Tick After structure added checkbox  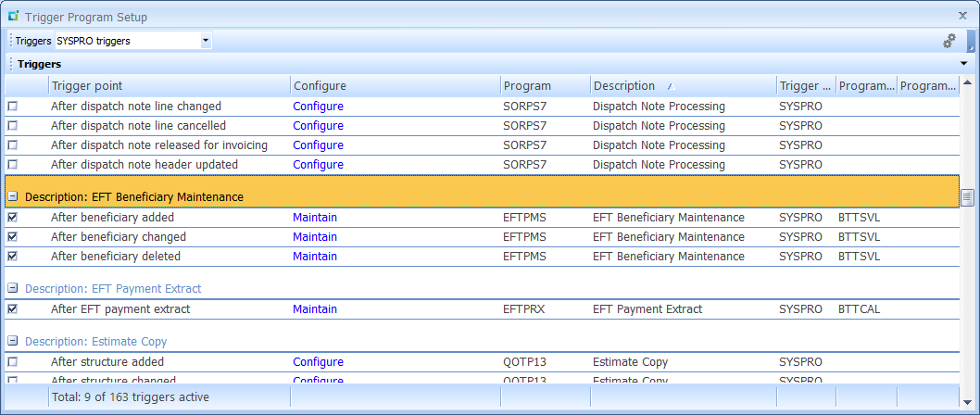pos(12,362)
